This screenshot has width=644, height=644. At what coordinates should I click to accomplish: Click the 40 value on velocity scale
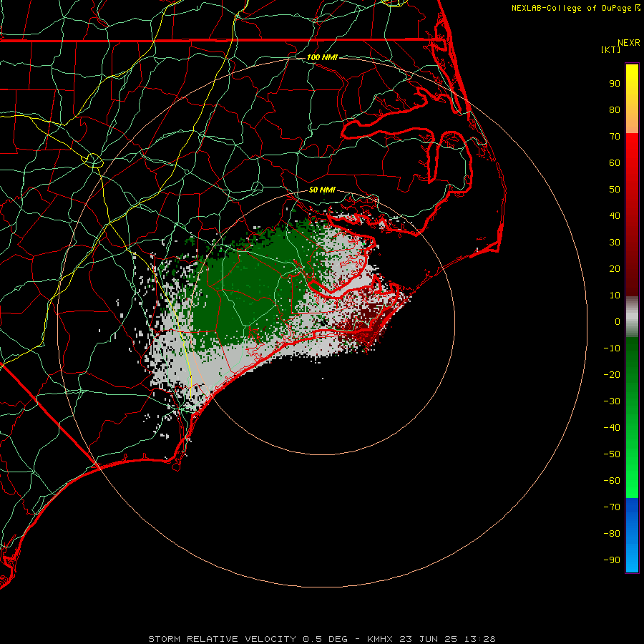tap(615, 215)
